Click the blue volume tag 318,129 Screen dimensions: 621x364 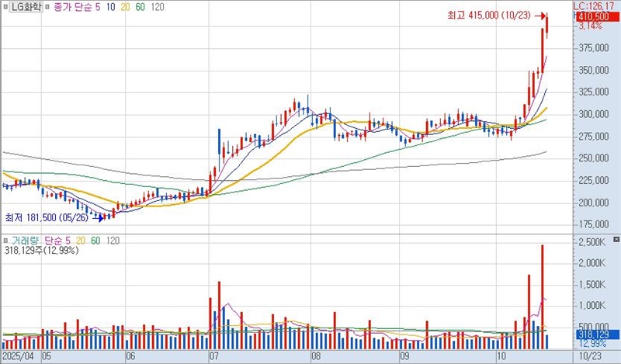(593, 334)
